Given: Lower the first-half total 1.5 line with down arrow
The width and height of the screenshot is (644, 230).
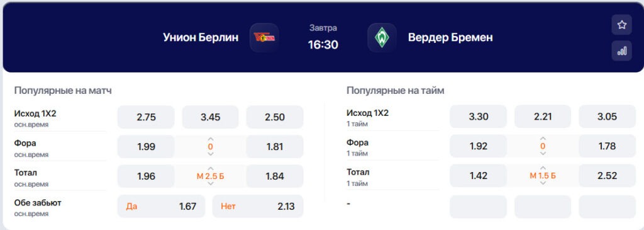Looking at the screenshot, I should [543, 183].
